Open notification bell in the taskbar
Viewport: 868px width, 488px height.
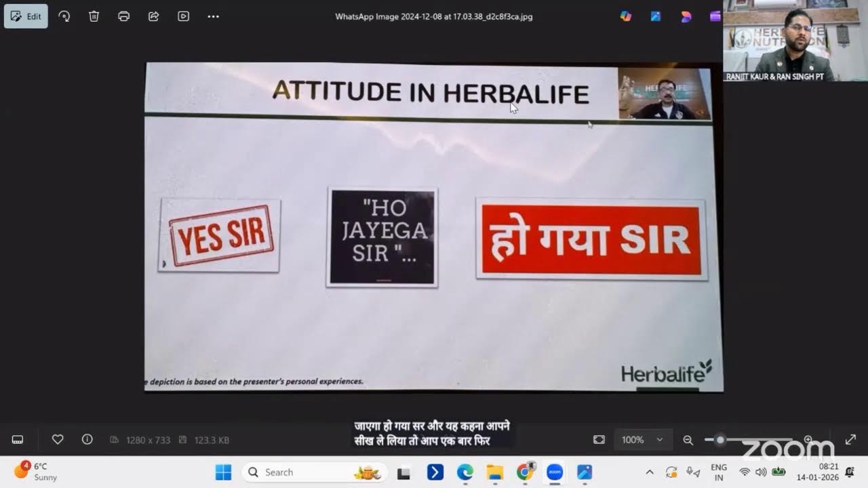click(850, 472)
